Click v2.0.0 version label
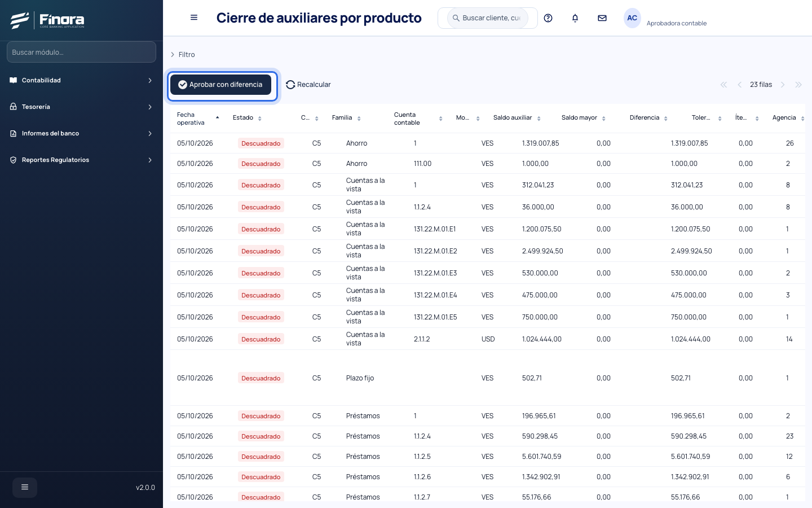Viewport: 812px width, 508px height. click(x=145, y=488)
